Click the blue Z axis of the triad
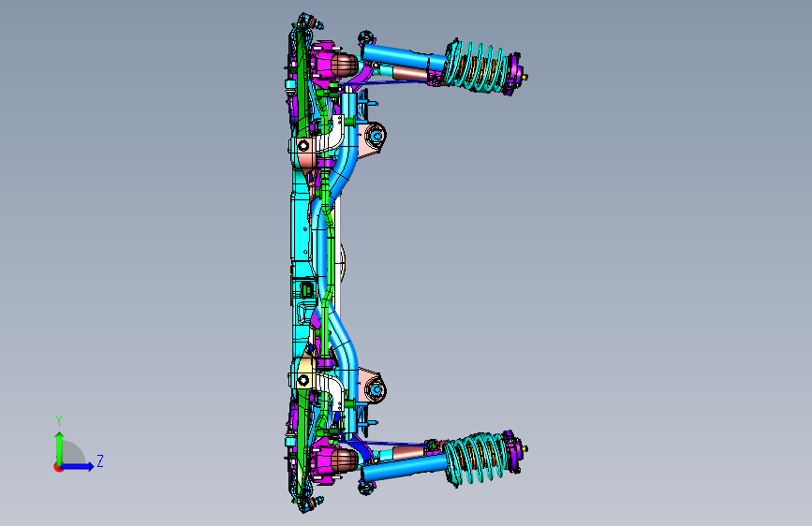The image size is (812, 526). click(x=78, y=466)
